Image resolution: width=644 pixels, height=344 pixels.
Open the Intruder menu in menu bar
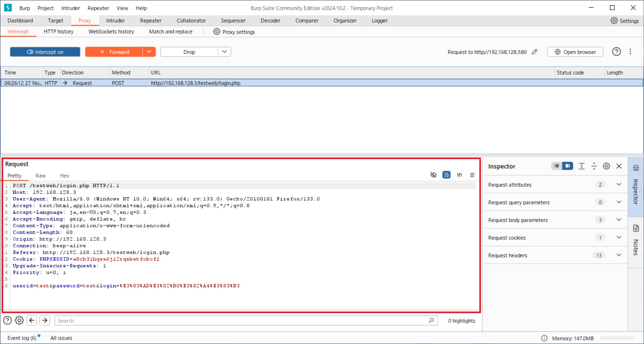(x=71, y=8)
